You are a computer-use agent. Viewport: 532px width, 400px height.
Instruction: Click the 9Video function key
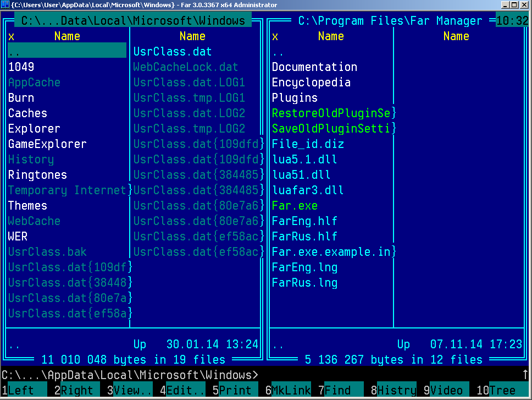click(x=446, y=391)
